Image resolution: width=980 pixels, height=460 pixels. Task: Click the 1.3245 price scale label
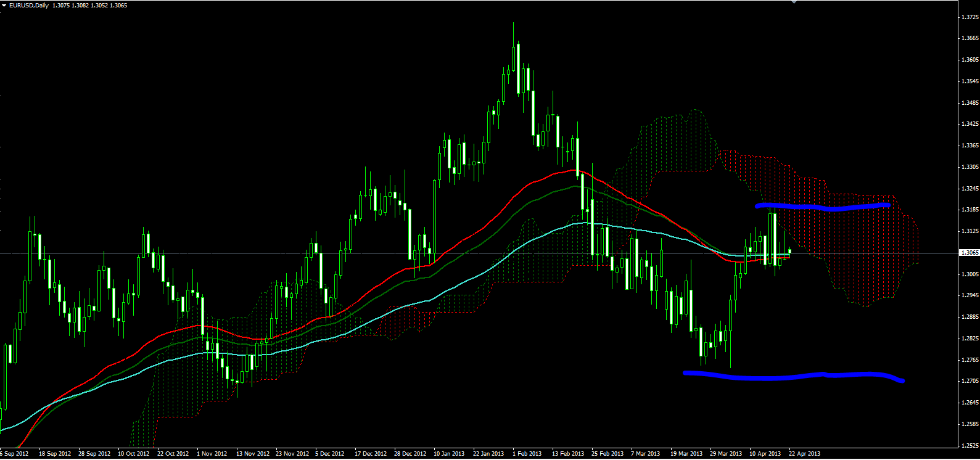tap(970, 189)
